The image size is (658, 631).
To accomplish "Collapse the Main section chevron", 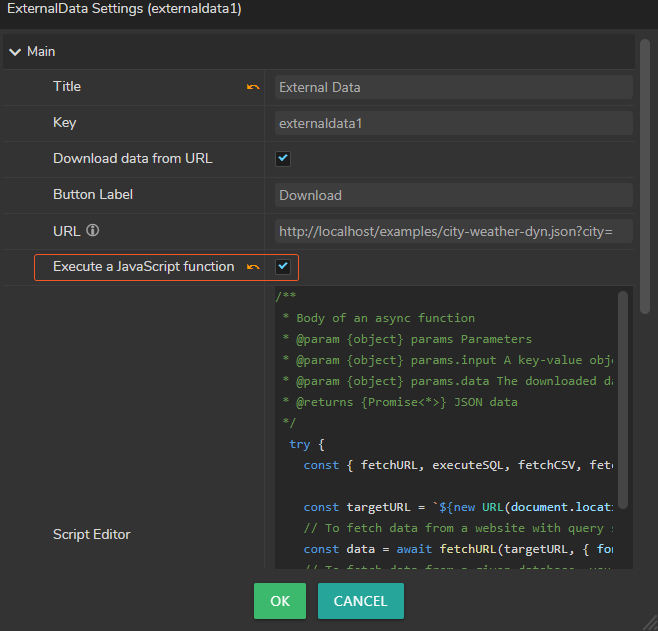I will point(15,51).
